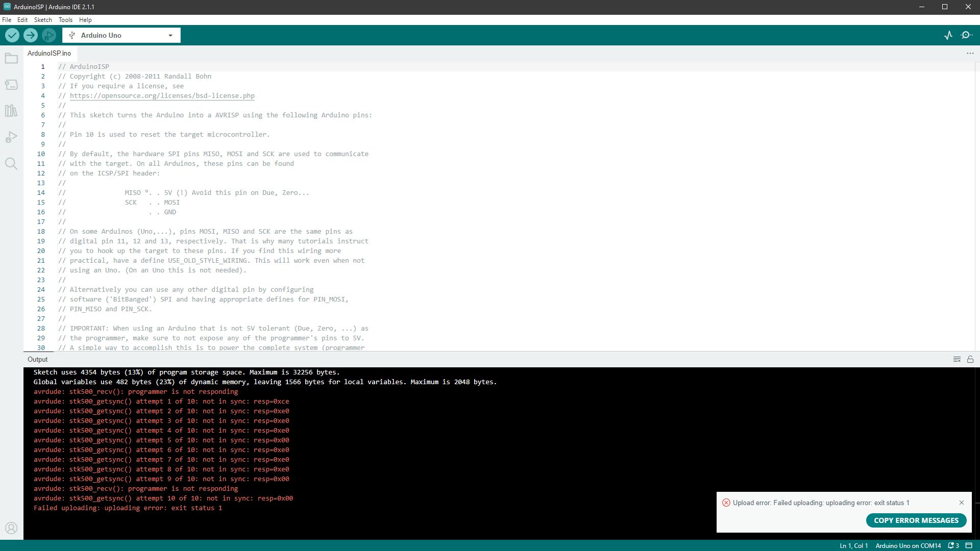Open the Library Manager panel
Image resolution: width=980 pixels, height=551 pixels.
(x=11, y=111)
